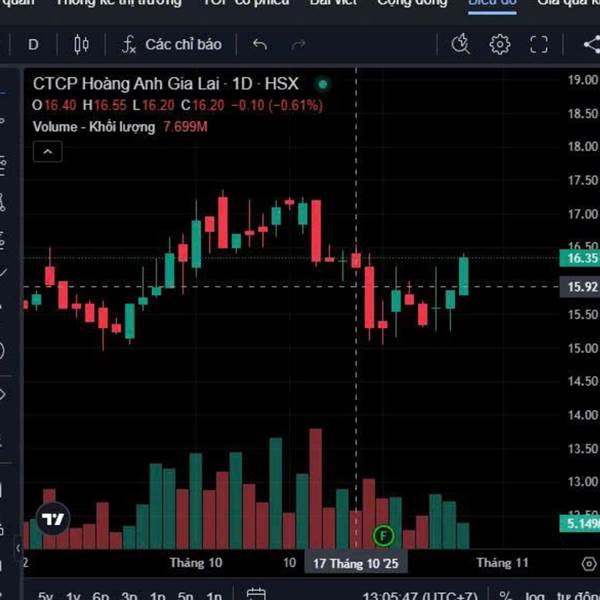Open chart settings gear in toolbar
This screenshot has width=600, height=600.
500,44
